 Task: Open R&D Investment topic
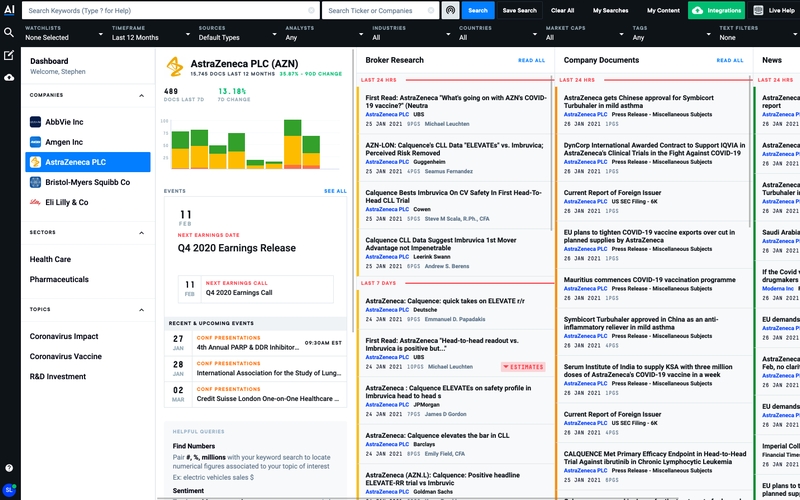coord(58,377)
